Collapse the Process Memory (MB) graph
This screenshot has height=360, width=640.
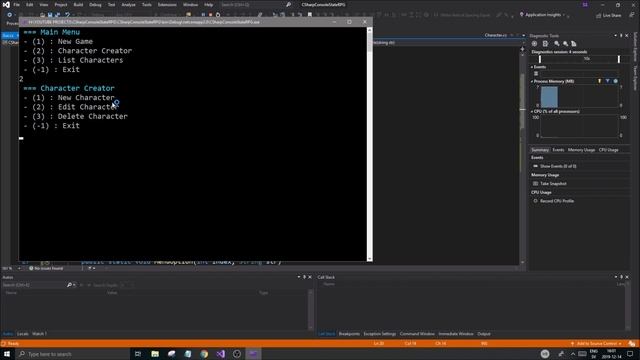(532, 81)
